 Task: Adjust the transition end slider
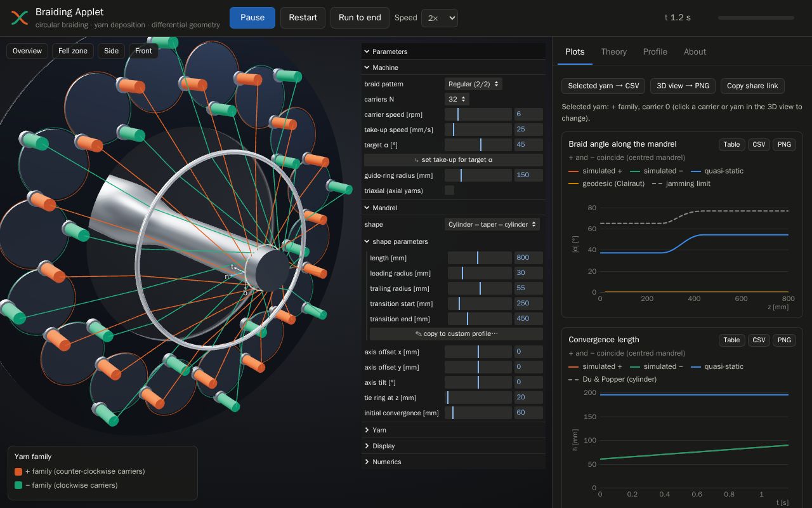click(x=480, y=319)
